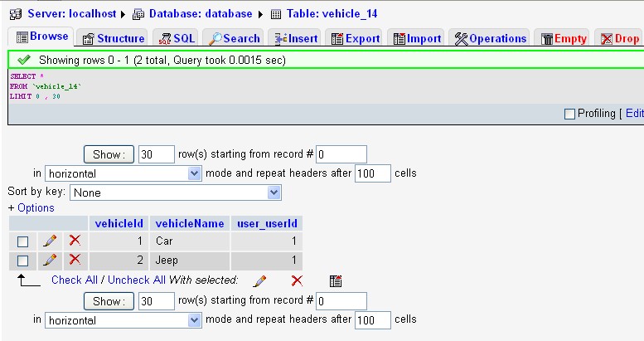This screenshot has height=341, width=644.
Task: Toggle the Profiling checkbox
Action: coord(569,114)
